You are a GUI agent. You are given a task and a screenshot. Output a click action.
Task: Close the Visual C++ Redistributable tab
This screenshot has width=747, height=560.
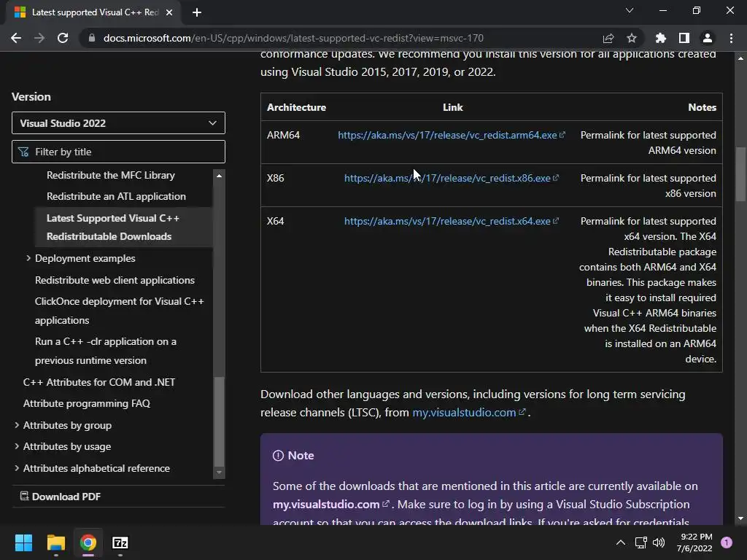tap(169, 12)
